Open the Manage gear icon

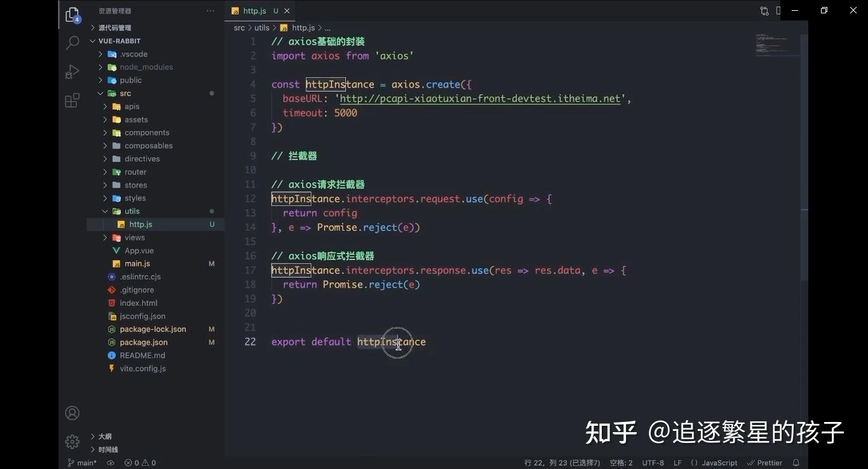[x=72, y=441]
